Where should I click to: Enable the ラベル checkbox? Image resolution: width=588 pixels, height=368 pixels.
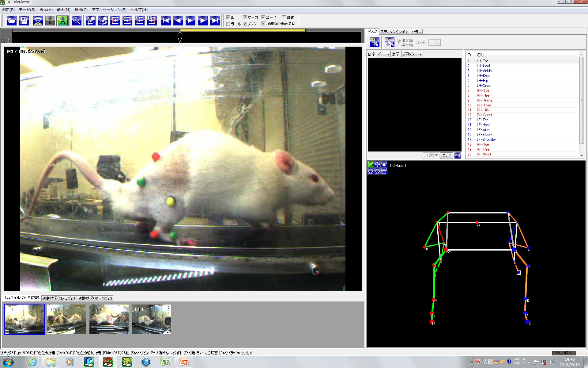[x=228, y=24]
